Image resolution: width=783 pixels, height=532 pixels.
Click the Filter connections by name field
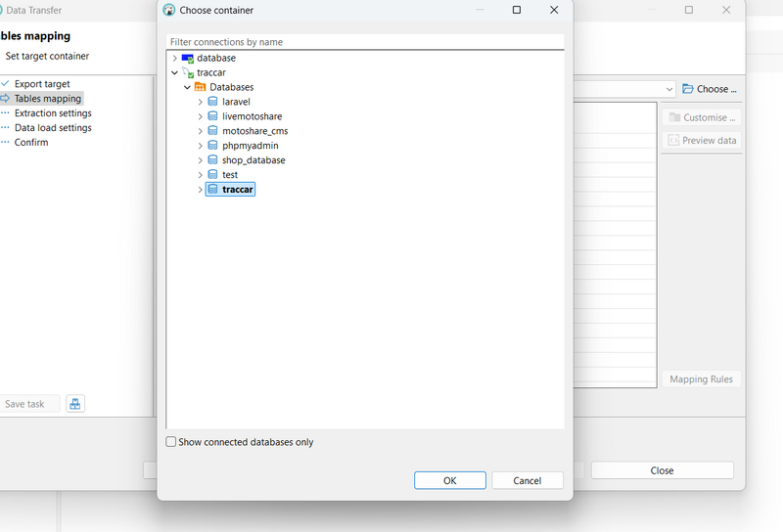(365, 42)
